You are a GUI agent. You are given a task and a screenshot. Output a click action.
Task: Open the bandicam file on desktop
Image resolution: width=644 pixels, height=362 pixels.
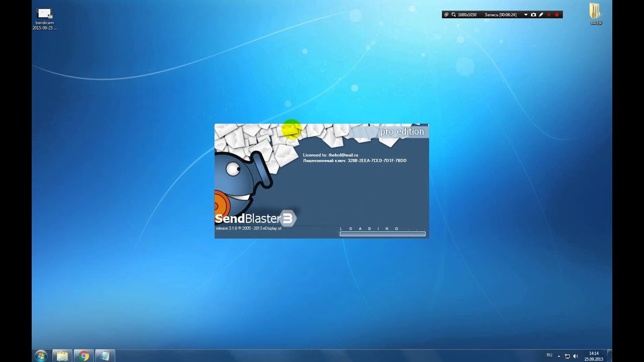45,19
